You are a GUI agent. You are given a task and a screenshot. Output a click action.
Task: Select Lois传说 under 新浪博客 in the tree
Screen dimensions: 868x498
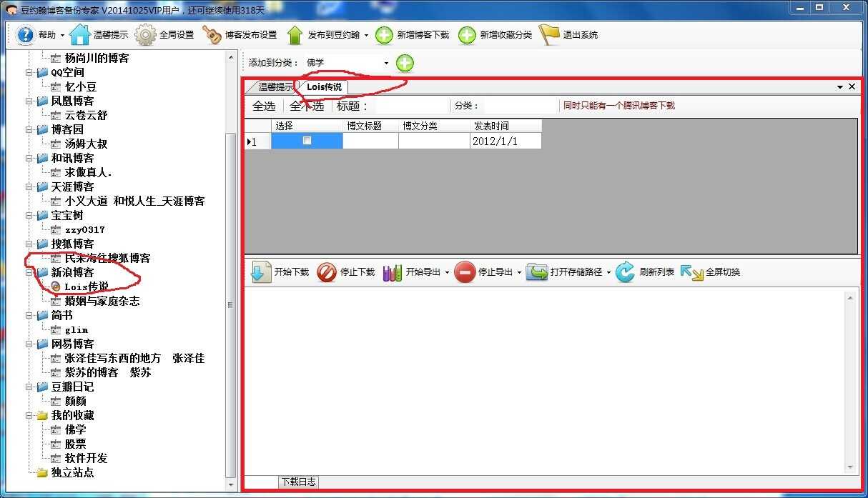coord(87,287)
